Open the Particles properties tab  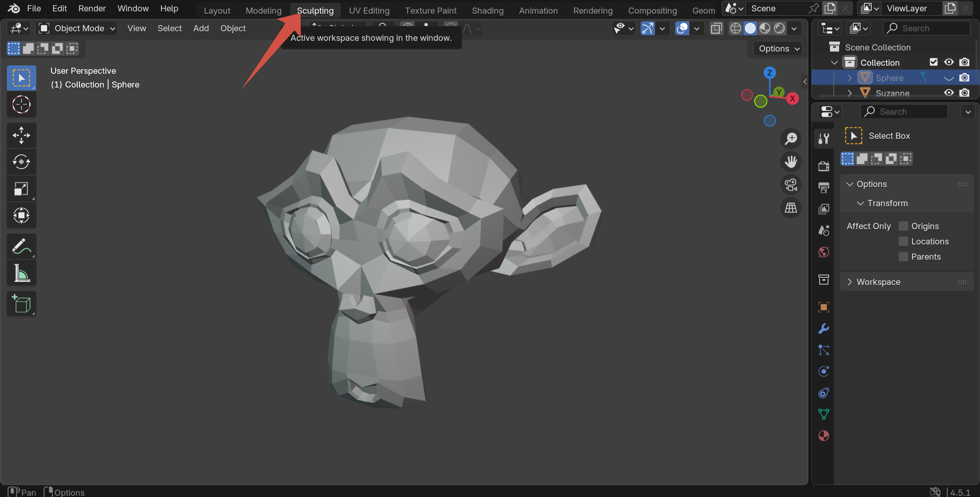[824, 350]
